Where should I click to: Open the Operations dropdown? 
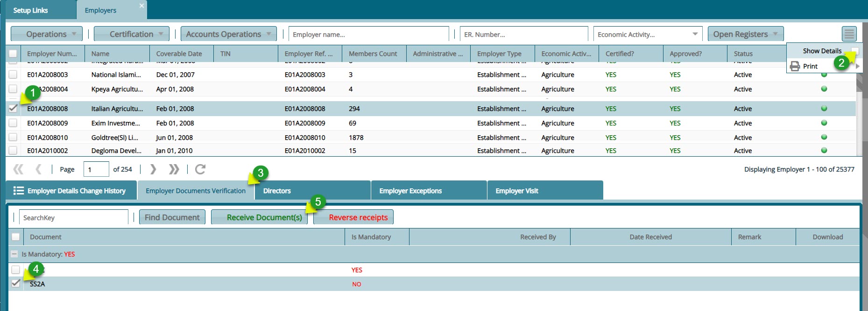coord(47,34)
